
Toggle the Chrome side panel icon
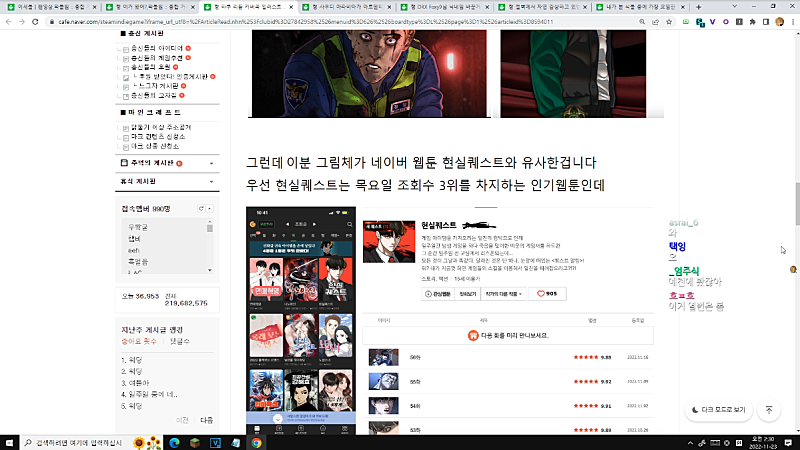(766, 22)
